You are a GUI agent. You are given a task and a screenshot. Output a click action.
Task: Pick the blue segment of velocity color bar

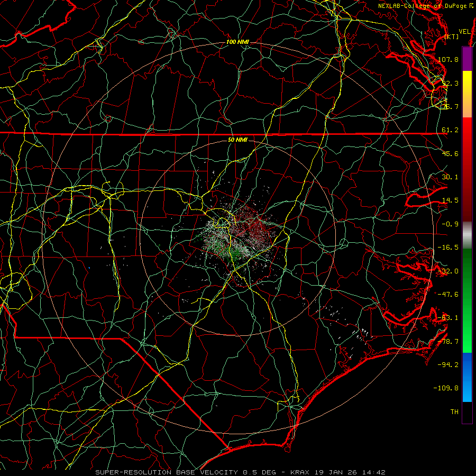coord(467,377)
